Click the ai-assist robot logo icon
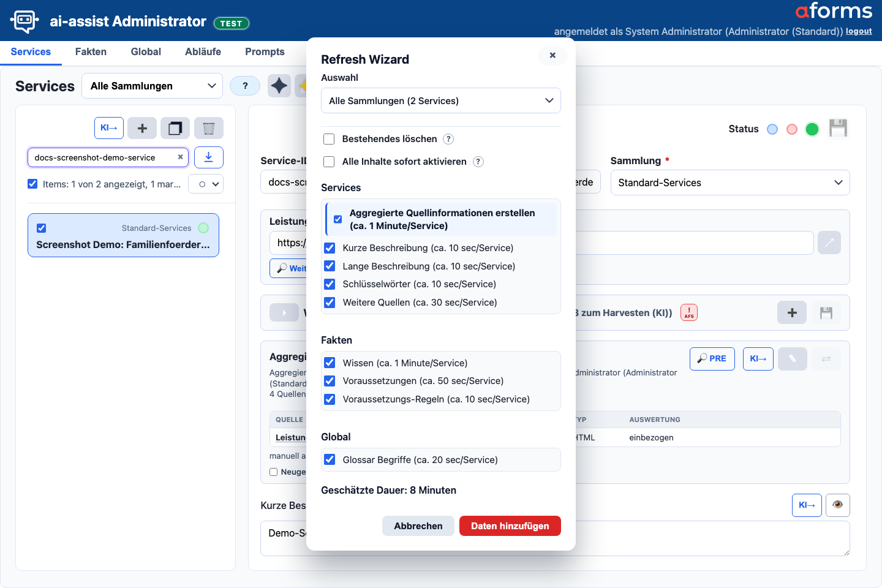882x588 pixels. pyautogui.click(x=24, y=21)
